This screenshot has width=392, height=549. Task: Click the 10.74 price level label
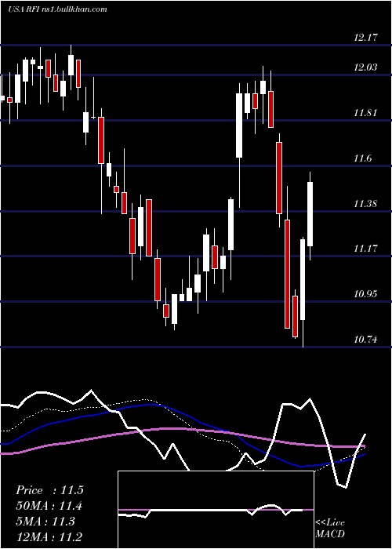365,340
